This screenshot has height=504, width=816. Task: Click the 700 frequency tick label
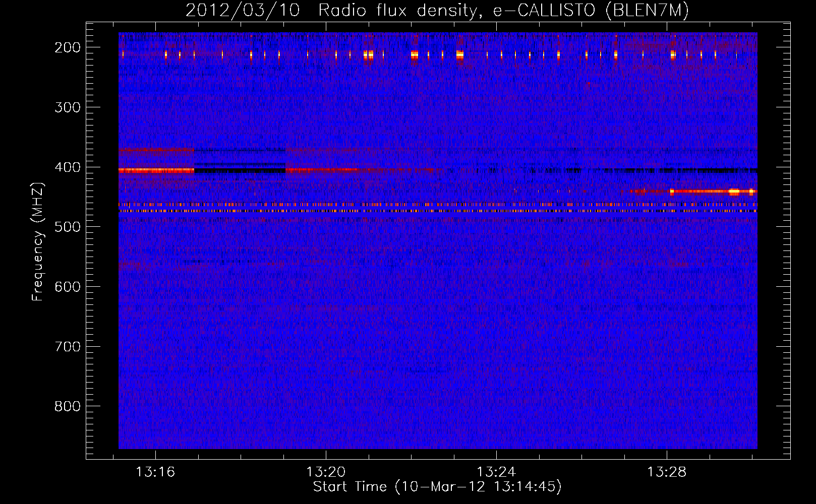tap(68, 347)
